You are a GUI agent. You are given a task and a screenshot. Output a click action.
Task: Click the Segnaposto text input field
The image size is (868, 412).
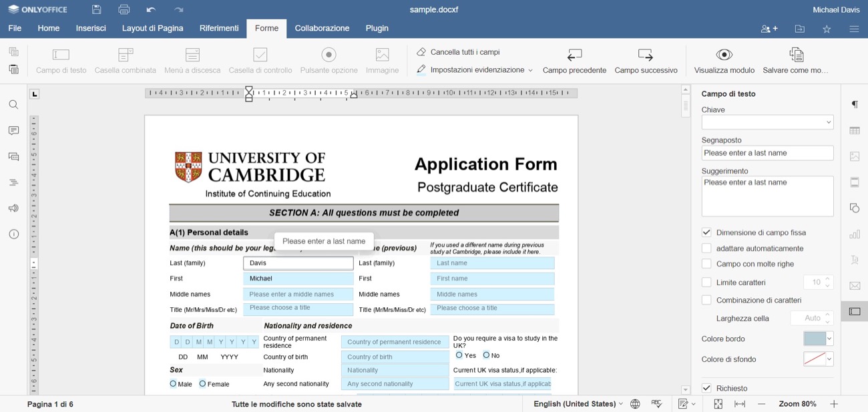point(767,153)
